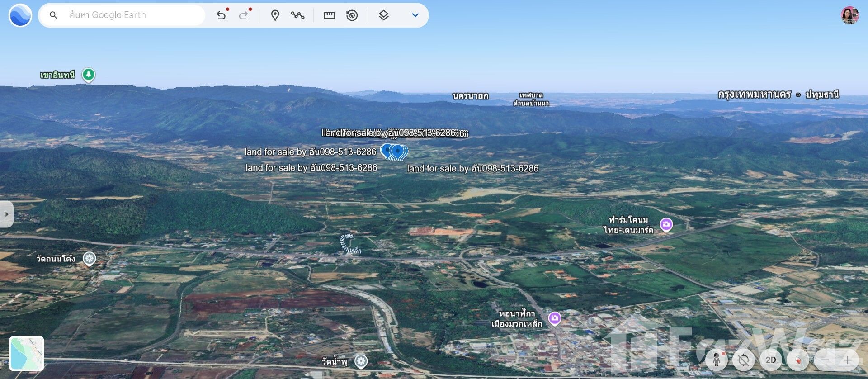Expand the toolbar dropdown chevron

(415, 15)
